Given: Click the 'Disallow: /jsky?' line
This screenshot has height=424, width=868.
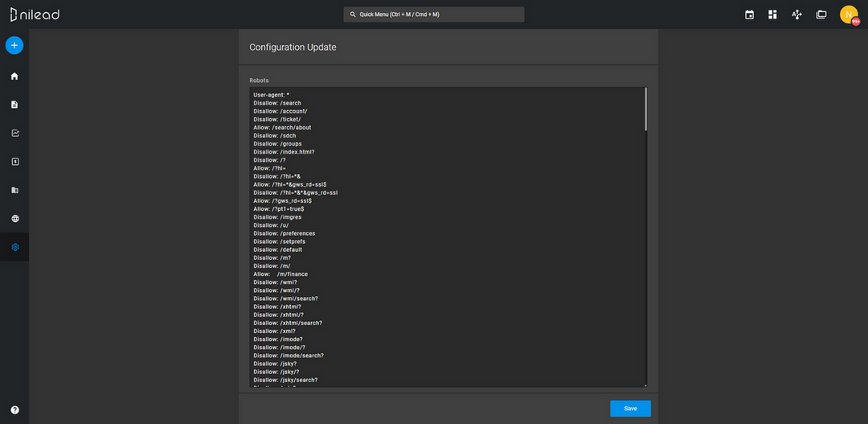Looking at the screenshot, I should click(x=275, y=364).
